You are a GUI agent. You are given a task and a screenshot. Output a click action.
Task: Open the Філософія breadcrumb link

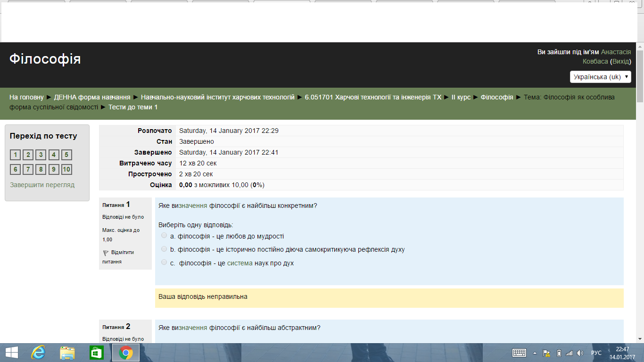click(x=496, y=97)
